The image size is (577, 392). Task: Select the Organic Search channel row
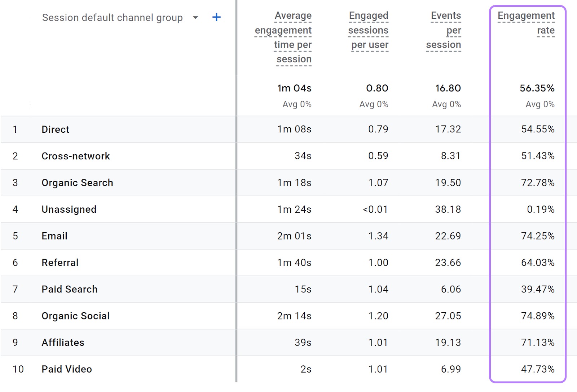point(77,182)
